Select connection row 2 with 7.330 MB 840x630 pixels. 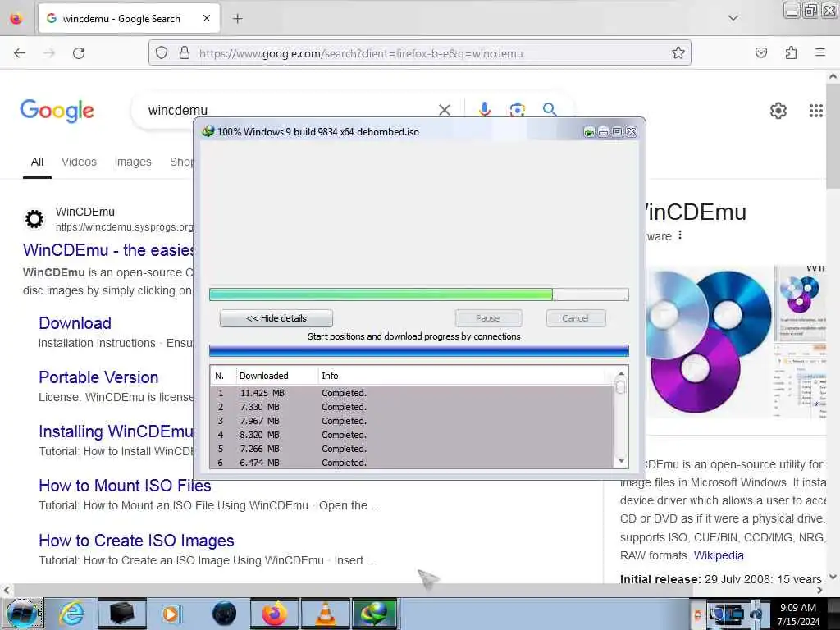pos(412,407)
